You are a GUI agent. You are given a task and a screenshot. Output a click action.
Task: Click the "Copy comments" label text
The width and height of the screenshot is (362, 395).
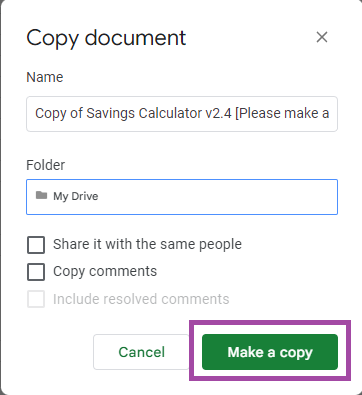click(x=105, y=271)
